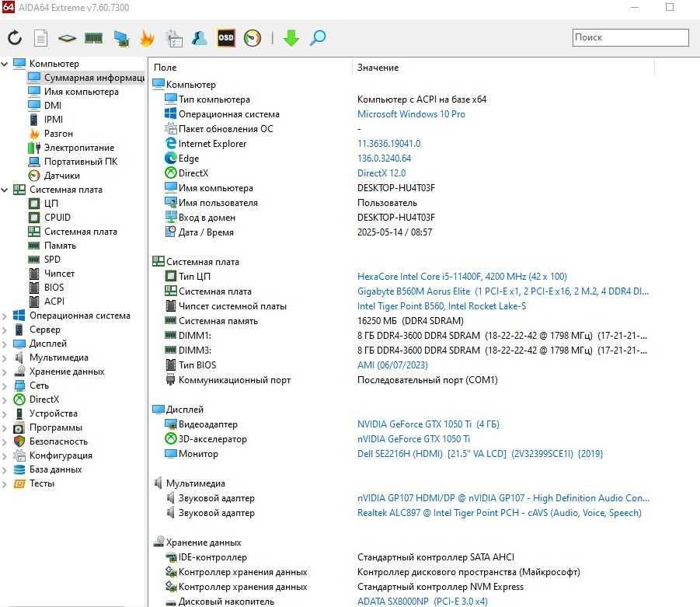
Task: Click the user account toolbar icon
Action: click(199, 38)
